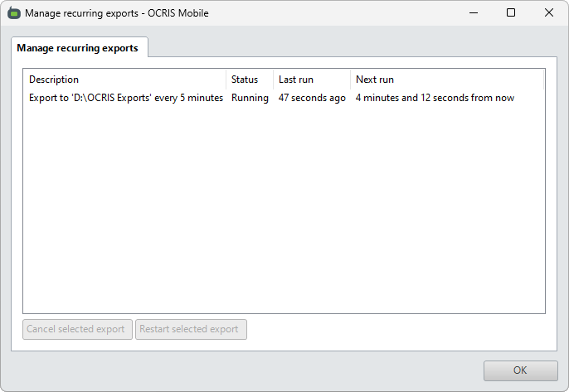Click the Restart selected export button

point(191,329)
